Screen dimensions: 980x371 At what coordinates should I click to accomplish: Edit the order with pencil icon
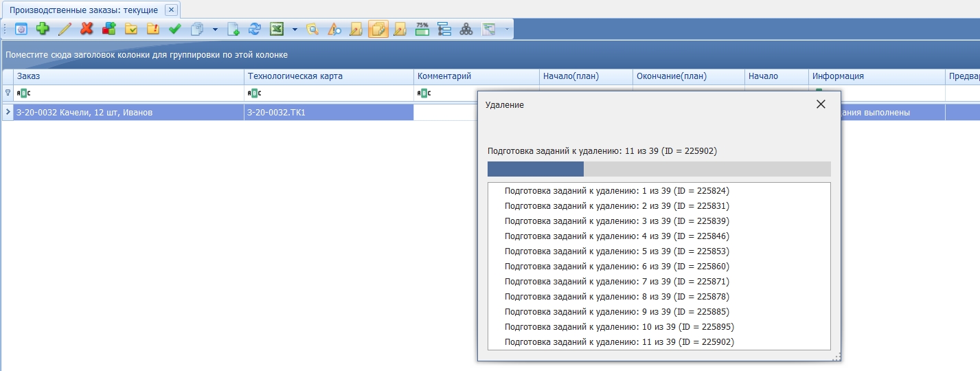pyautogui.click(x=65, y=29)
